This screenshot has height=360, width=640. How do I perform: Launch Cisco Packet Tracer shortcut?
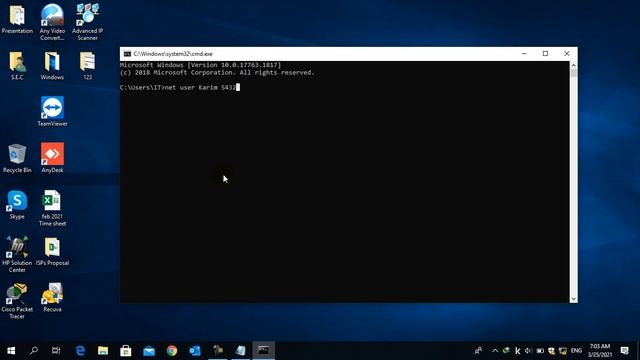pos(17,301)
